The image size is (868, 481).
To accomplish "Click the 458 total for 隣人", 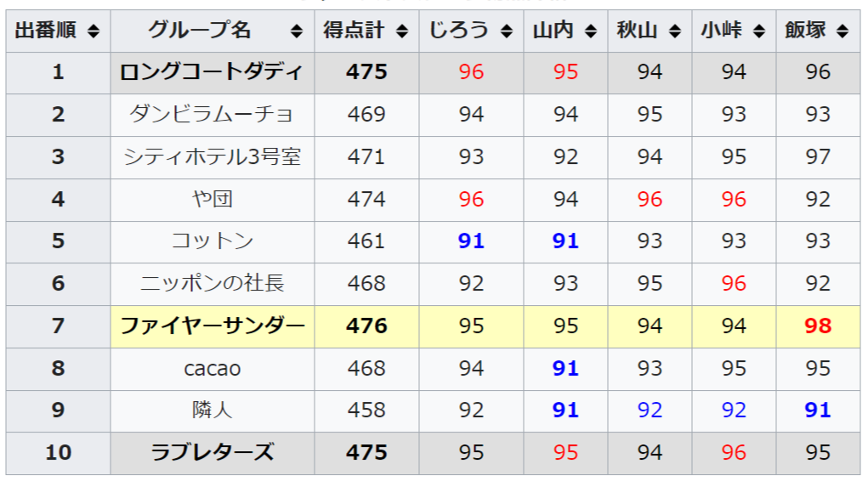I will tap(366, 410).
